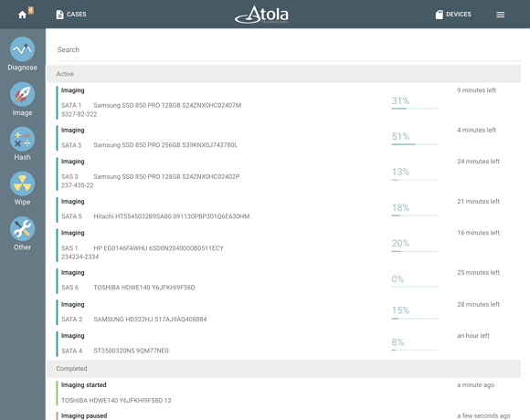Screen dimensions: 530x420
Task: Focus the Search field
Action: click(x=288, y=49)
